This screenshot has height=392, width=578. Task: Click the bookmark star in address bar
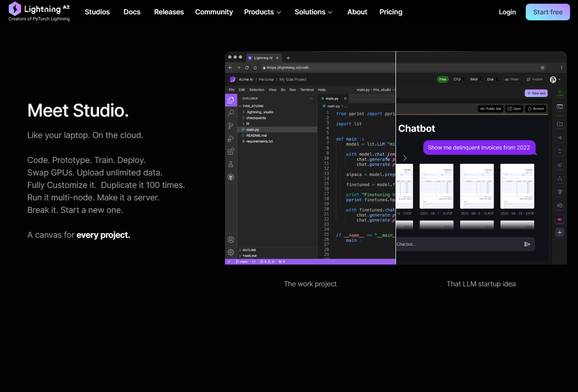click(x=542, y=67)
